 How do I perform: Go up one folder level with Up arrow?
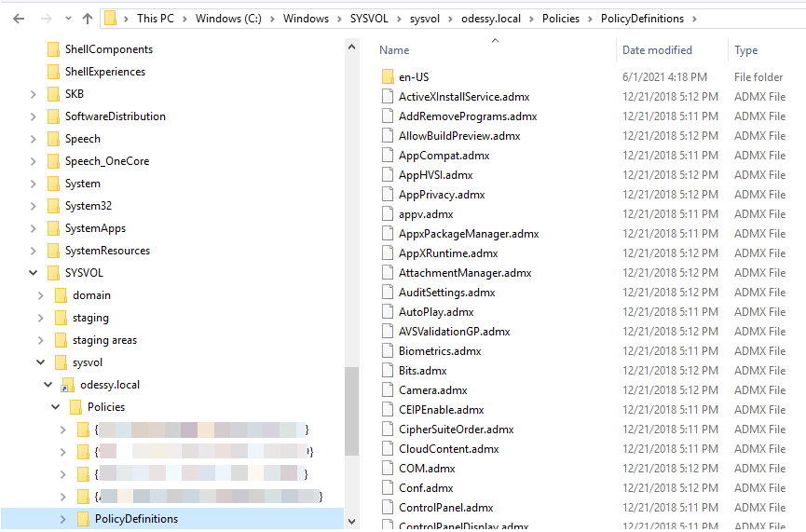coord(88,19)
